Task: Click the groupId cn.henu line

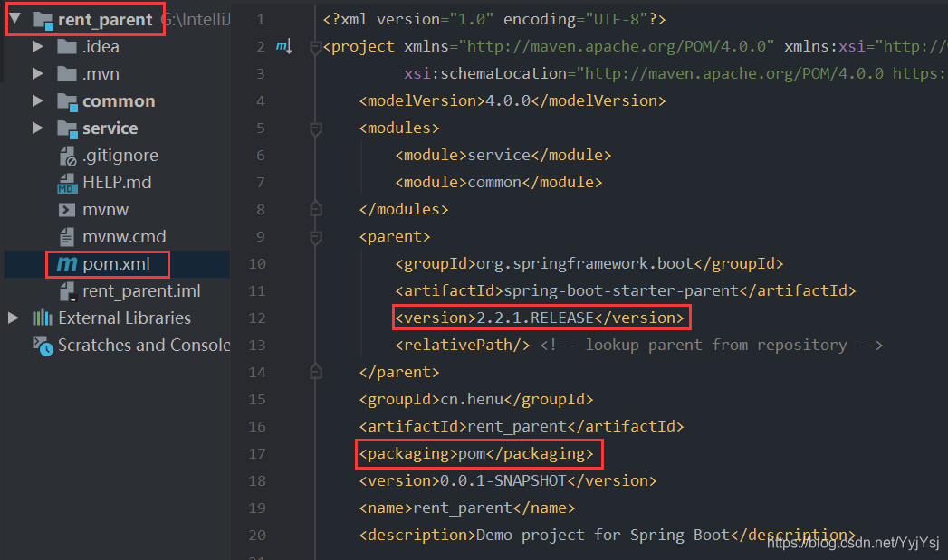Action: [x=476, y=399]
